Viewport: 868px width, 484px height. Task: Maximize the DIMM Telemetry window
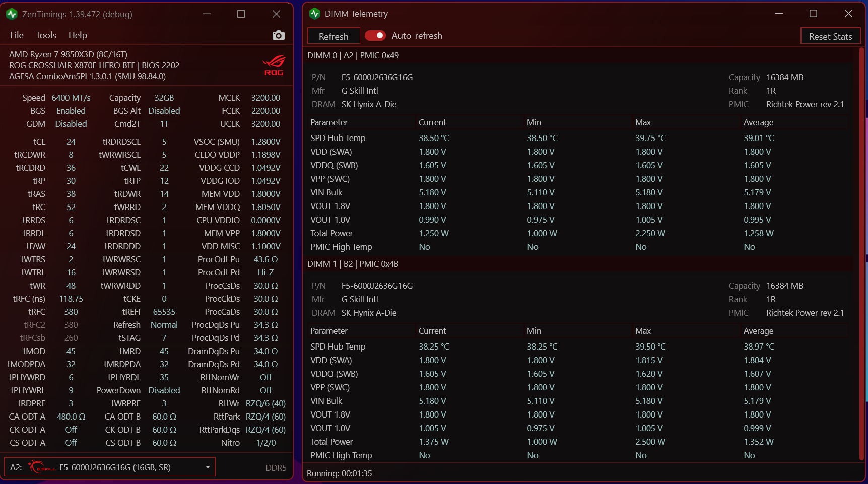click(813, 14)
